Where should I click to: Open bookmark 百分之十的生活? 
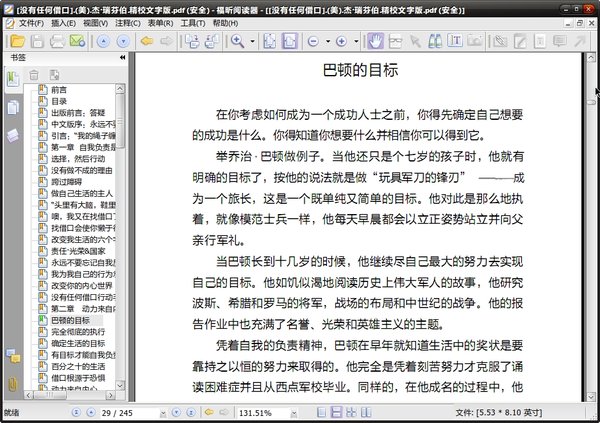[x=78, y=366]
